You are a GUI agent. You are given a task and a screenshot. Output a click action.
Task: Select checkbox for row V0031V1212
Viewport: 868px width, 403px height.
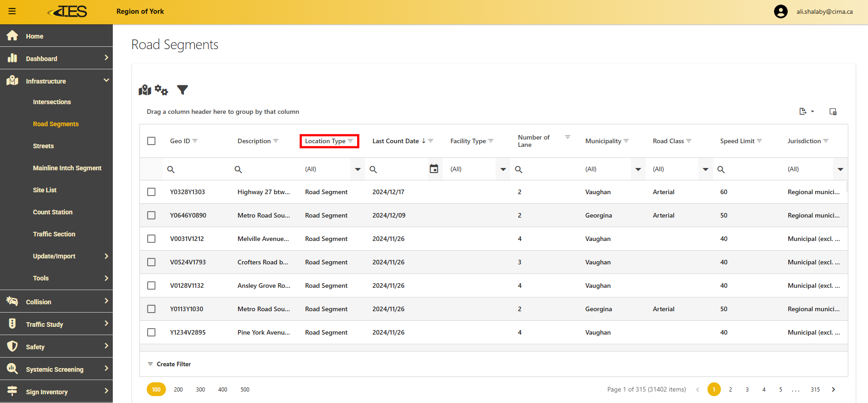151,239
